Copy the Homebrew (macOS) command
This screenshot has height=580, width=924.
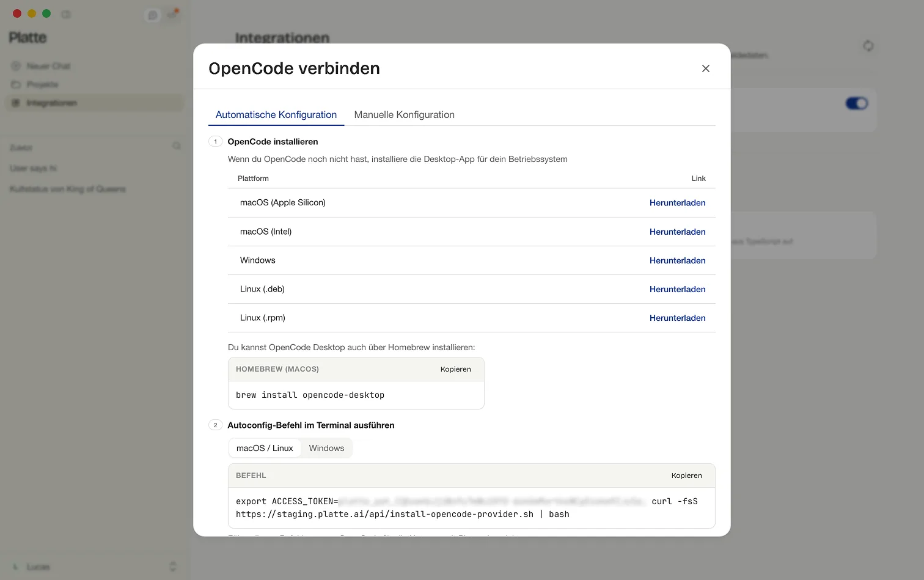click(455, 369)
